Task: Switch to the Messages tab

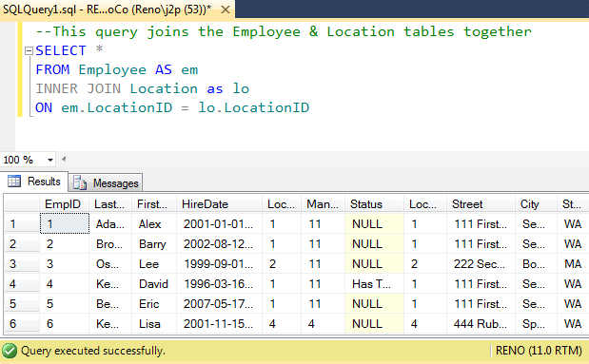Action: point(106,183)
